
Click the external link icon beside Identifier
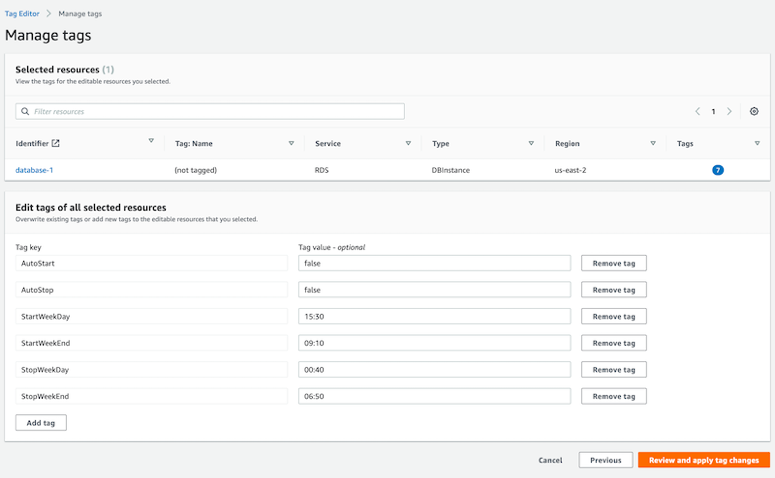(x=56, y=143)
